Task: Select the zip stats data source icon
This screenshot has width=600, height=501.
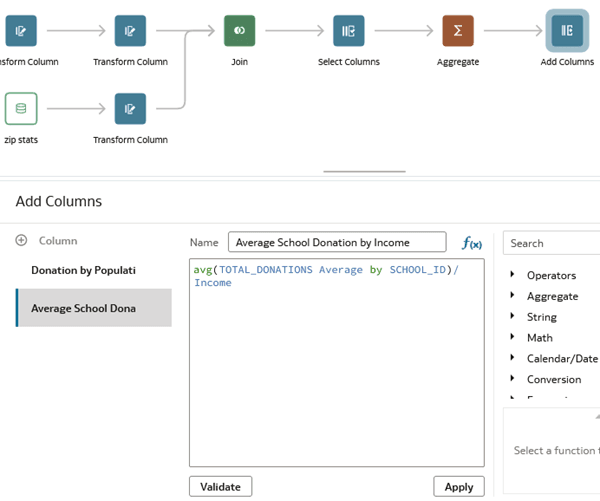Action: pyautogui.click(x=21, y=109)
